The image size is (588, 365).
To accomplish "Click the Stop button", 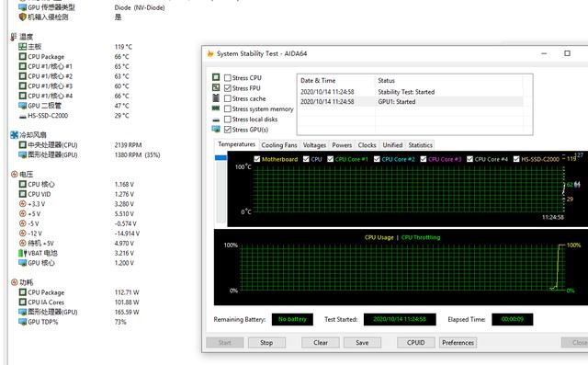I will point(266,343).
